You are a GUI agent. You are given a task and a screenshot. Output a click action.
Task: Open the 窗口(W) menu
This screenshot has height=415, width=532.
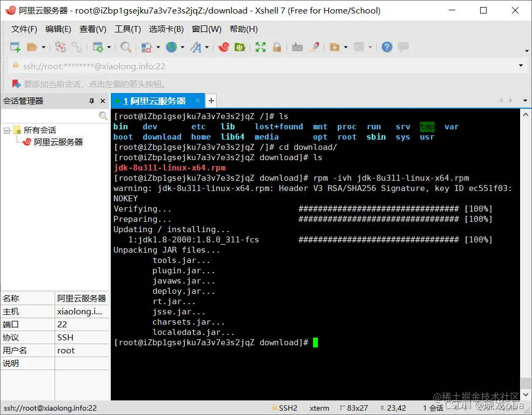click(x=207, y=29)
